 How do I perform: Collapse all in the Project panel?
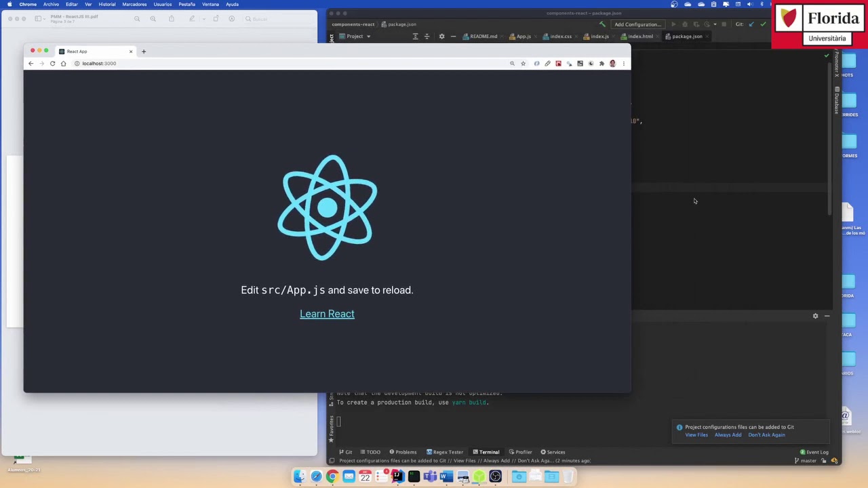point(427,37)
